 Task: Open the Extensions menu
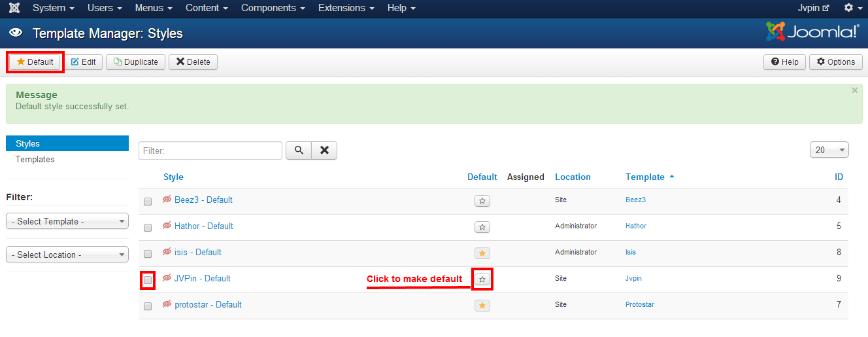coord(346,8)
